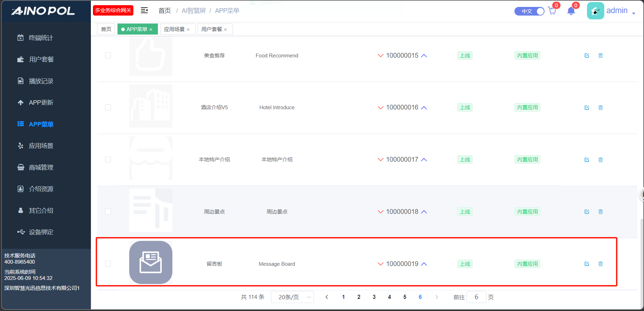Click the edit icon for Hotel Introduce row
Screen dimensions: 644x311
[587, 107]
